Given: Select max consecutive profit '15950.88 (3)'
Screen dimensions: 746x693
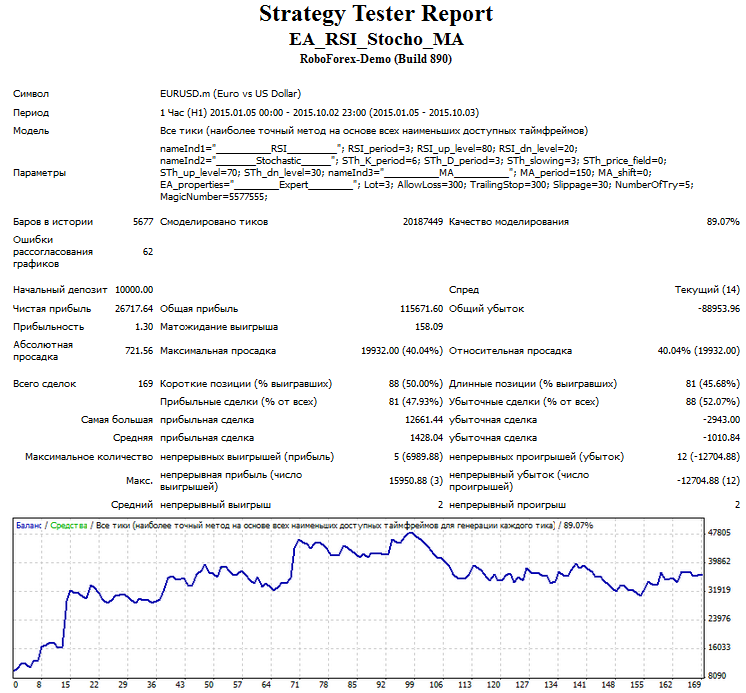Looking at the screenshot, I should [x=416, y=481].
